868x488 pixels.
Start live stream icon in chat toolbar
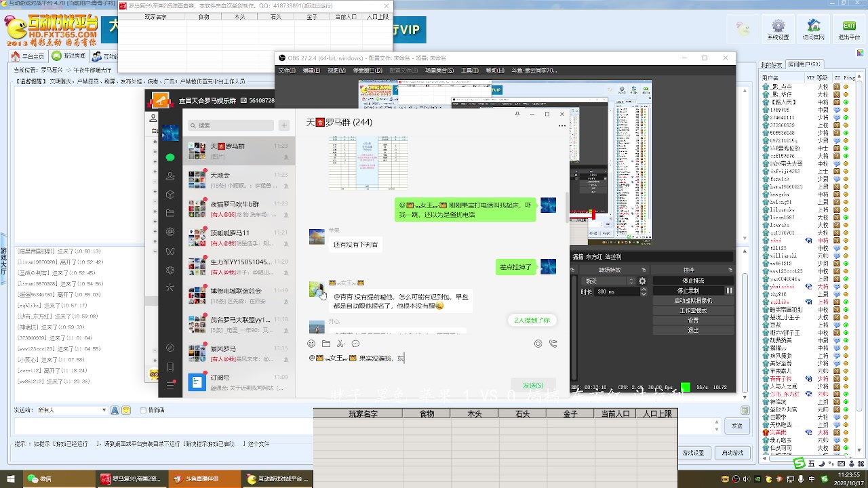click(538, 344)
